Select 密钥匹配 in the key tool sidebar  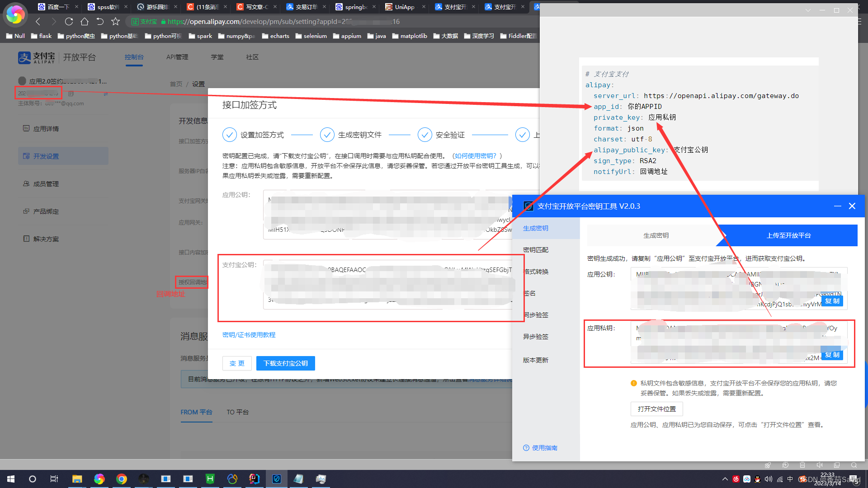point(546,250)
